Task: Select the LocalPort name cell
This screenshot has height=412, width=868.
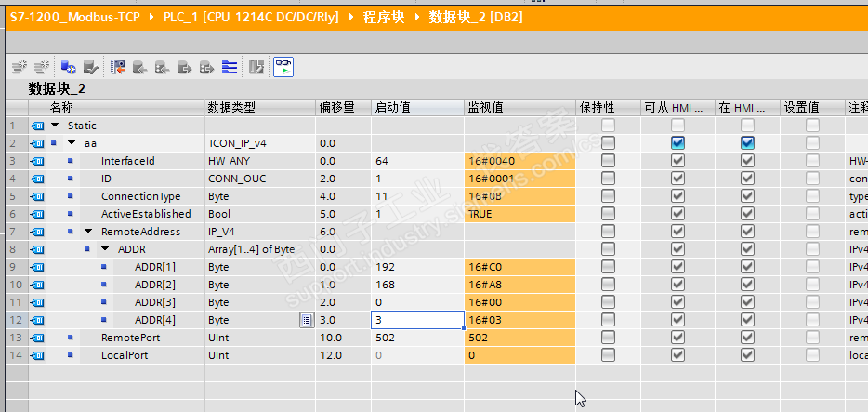Action: tap(125, 355)
